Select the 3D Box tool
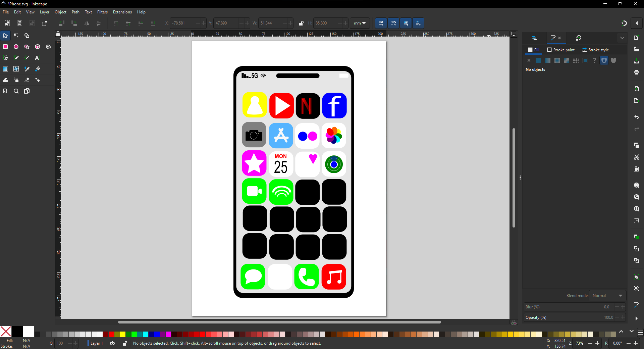The image size is (644, 349). click(38, 47)
